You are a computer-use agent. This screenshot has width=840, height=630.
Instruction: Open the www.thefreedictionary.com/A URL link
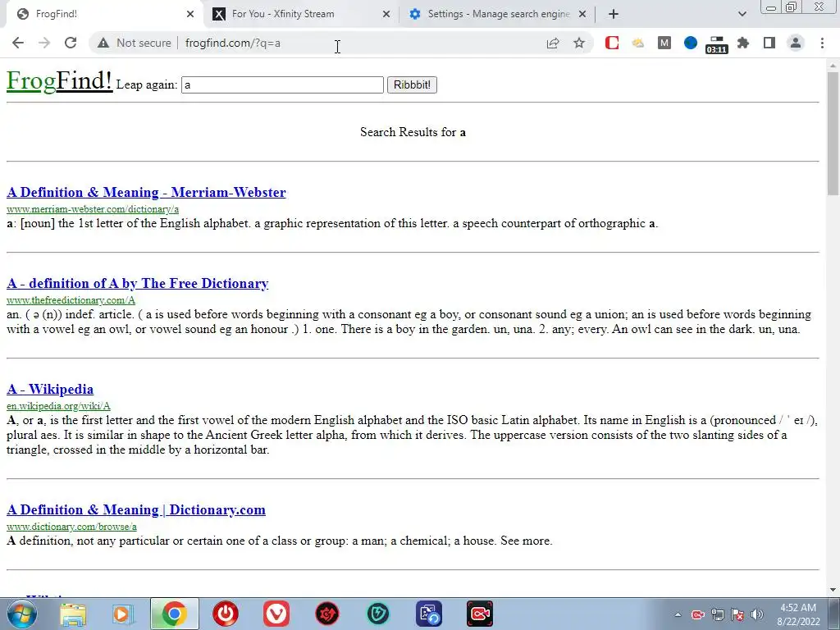(71, 300)
